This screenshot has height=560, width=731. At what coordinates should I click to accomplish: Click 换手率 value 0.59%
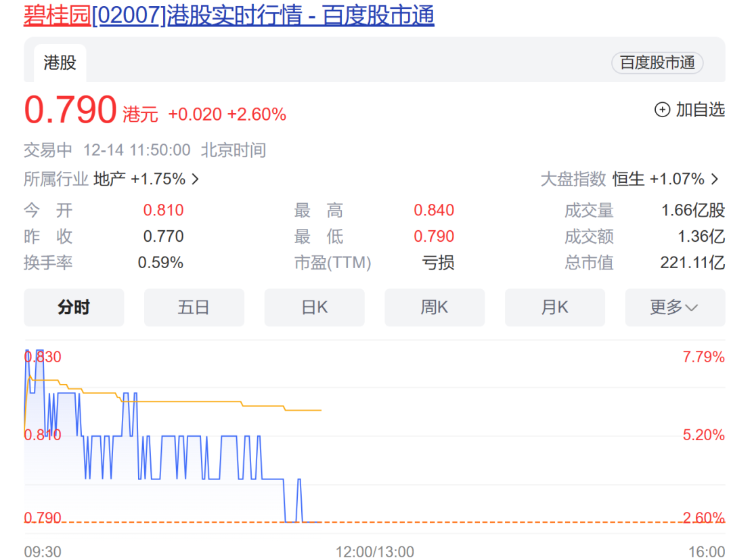(160, 263)
